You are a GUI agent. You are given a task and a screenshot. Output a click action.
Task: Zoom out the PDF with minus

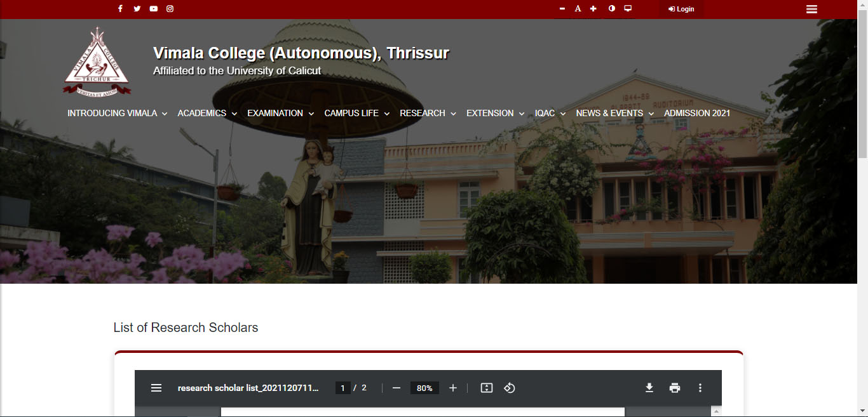point(397,388)
